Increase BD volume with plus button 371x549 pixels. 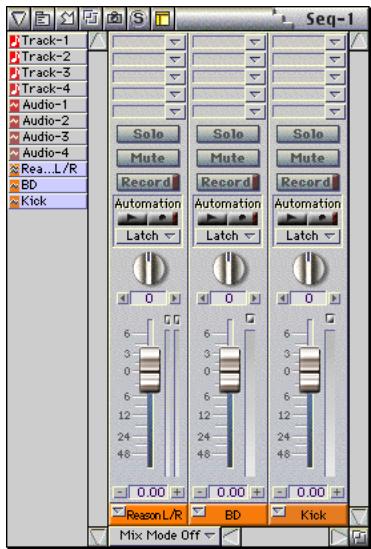click(x=257, y=492)
